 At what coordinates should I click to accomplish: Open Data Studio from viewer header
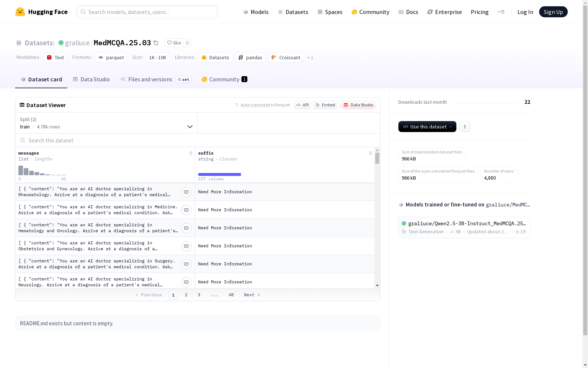click(358, 105)
